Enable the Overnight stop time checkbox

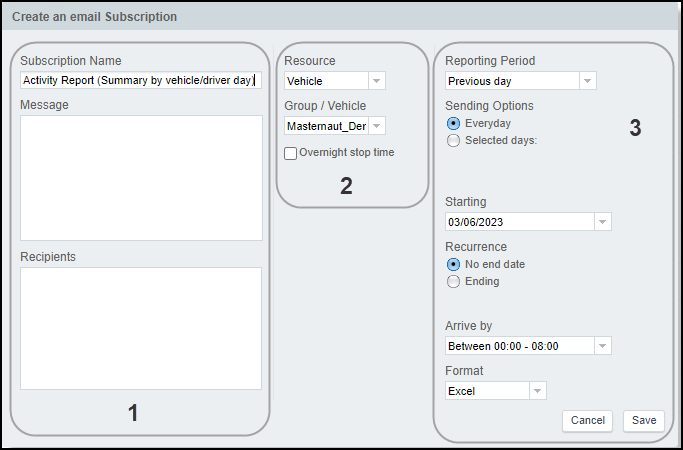pyautogui.click(x=291, y=153)
